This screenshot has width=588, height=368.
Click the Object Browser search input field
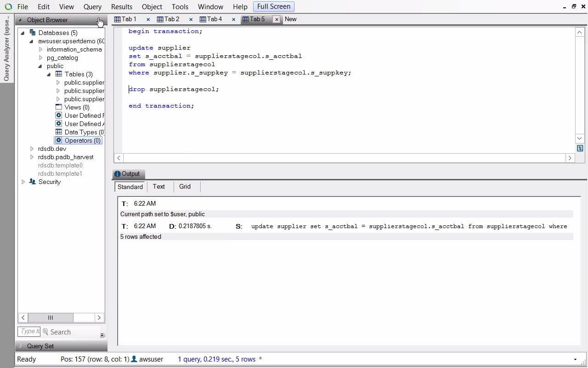[29, 331]
